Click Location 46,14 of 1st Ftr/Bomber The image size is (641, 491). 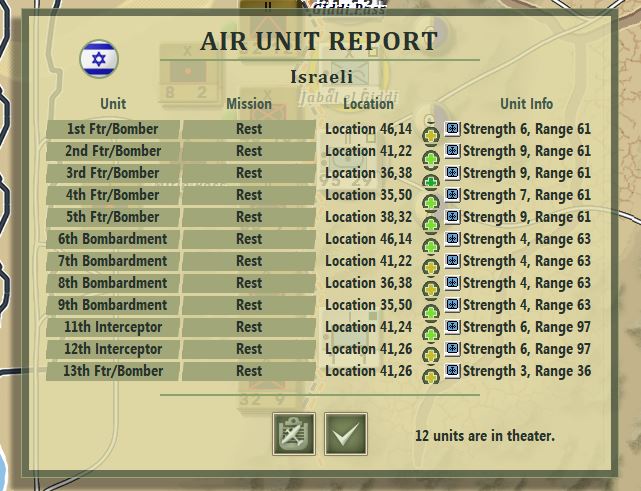(x=368, y=129)
